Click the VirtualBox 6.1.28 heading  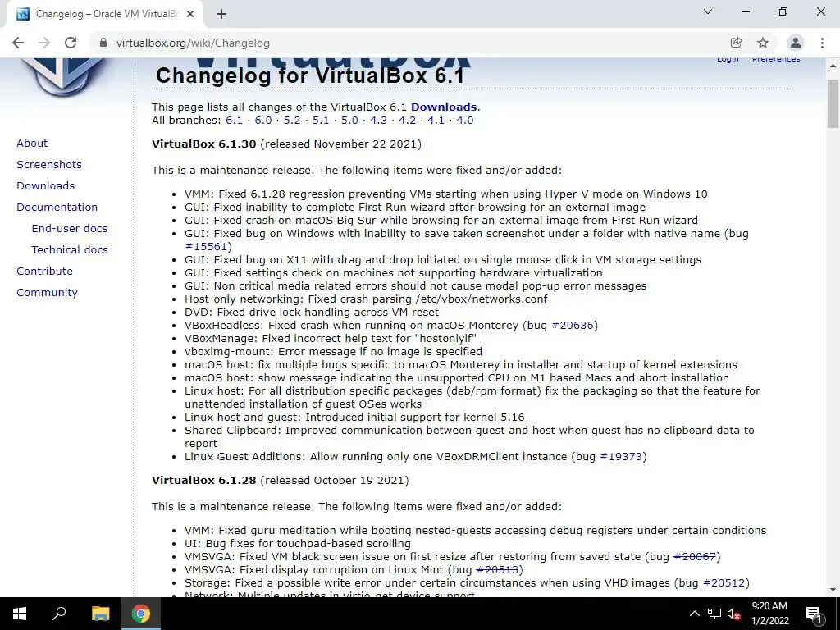point(204,480)
